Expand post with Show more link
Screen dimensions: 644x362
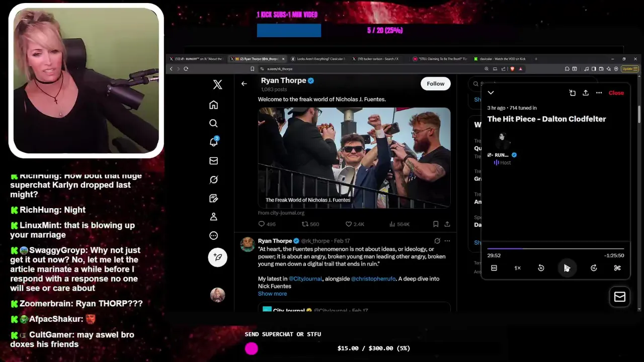272,294
